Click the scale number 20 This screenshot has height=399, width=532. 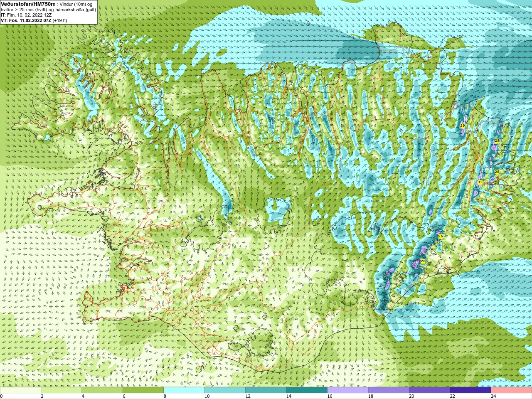412,396
